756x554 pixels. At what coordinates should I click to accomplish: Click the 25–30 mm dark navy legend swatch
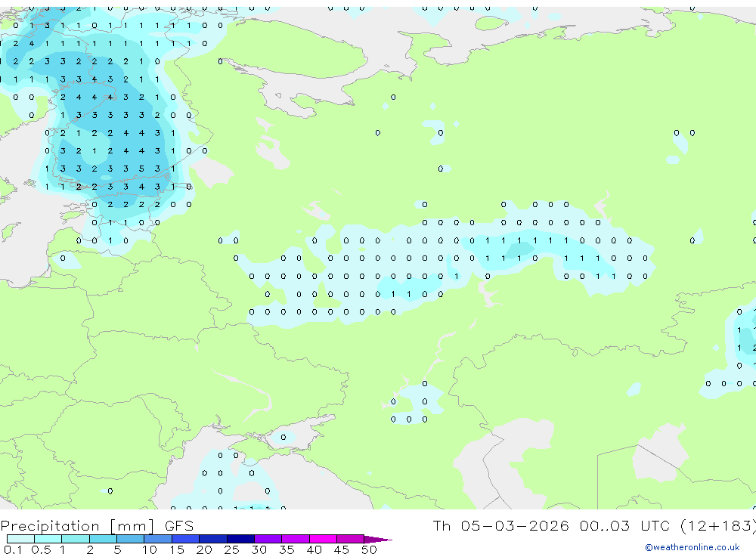point(240,539)
